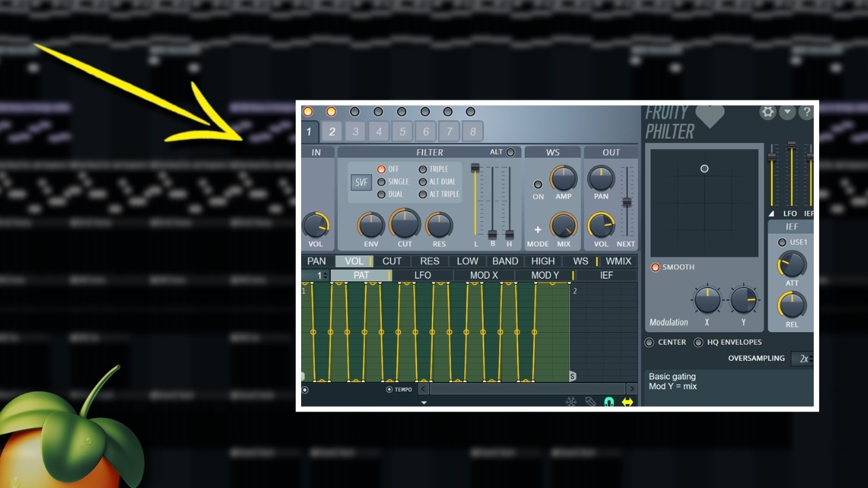This screenshot has width=868, height=488.
Task: Select the IEF envelope source tab
Action: (x=606, y=275)
